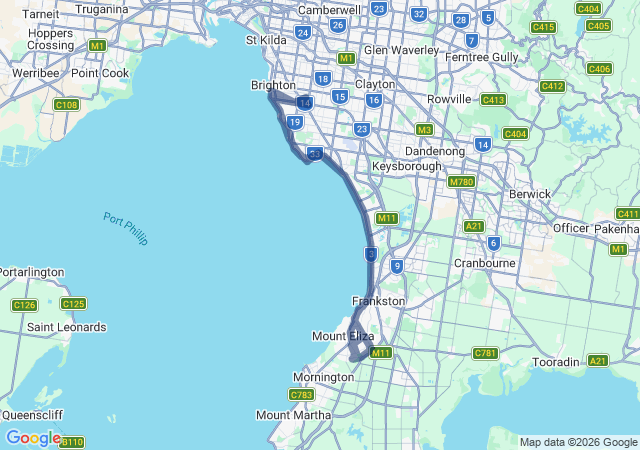640x450 pixels.
Task: Click route 15 blue shield
Action: click(340, 97)
